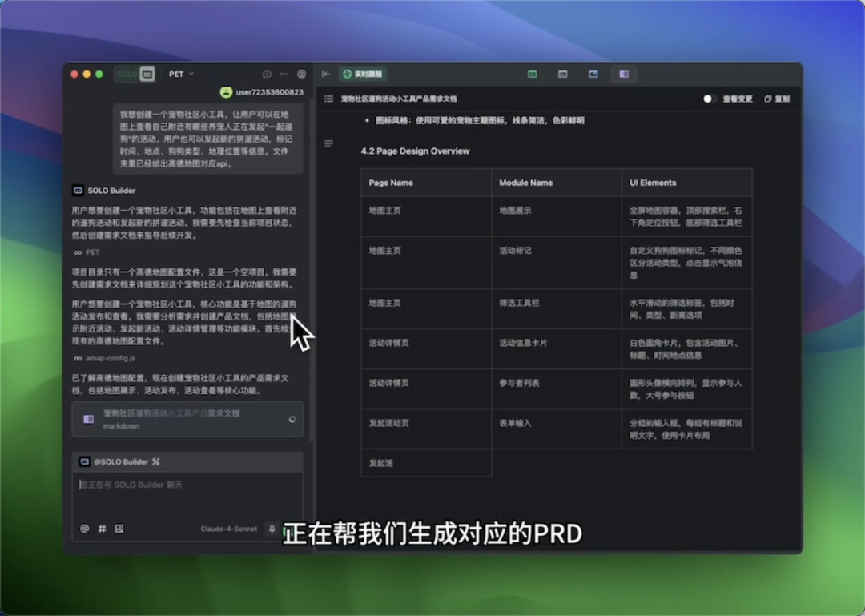Click the 活动信息卡片 table cell

click(556, 348)
